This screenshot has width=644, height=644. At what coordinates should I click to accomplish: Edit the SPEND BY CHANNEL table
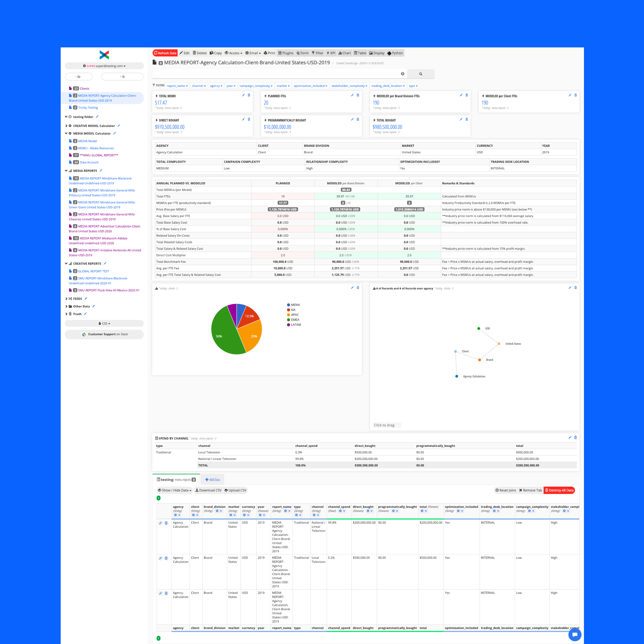570,438
